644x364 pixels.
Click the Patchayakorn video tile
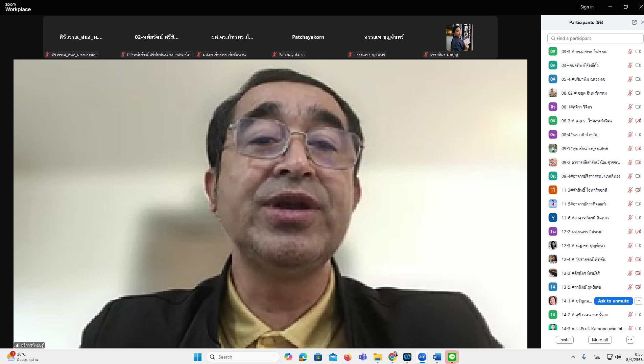point(308,37)
